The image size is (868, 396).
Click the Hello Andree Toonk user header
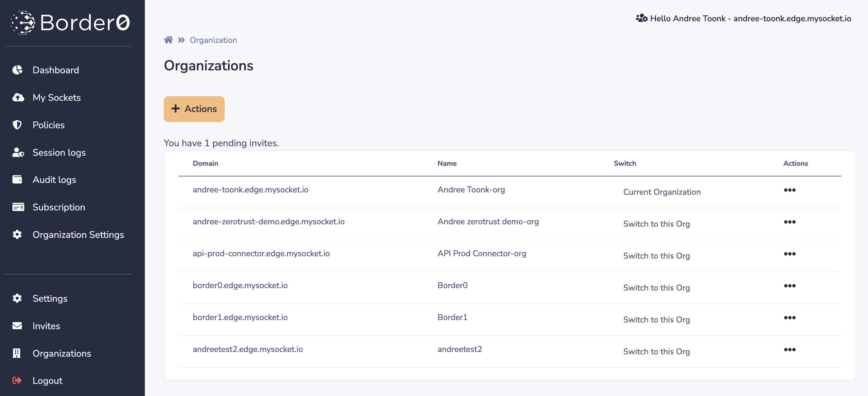[x=743, y=19]
